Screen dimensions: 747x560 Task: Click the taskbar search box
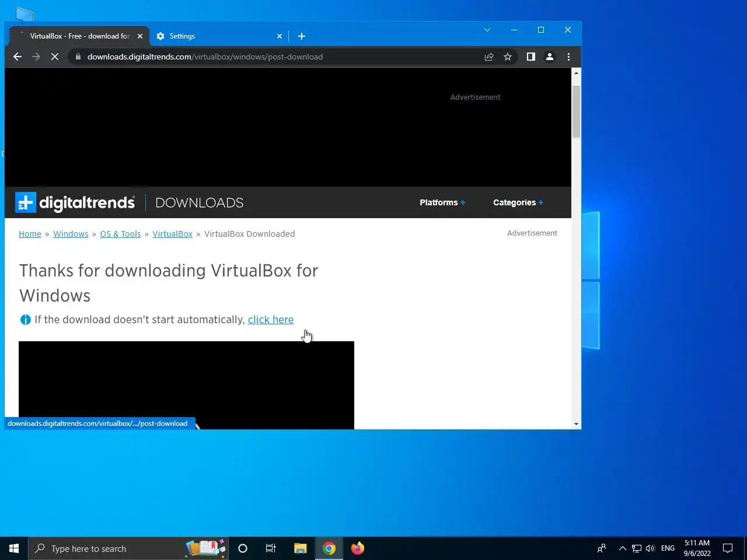[128, 548]
